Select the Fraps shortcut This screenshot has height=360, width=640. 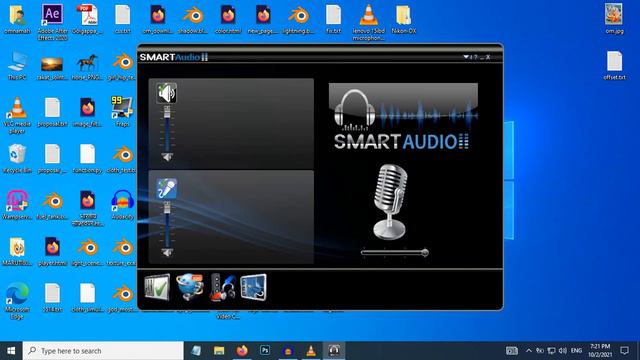pyautogui.click(x=122, y=112)
